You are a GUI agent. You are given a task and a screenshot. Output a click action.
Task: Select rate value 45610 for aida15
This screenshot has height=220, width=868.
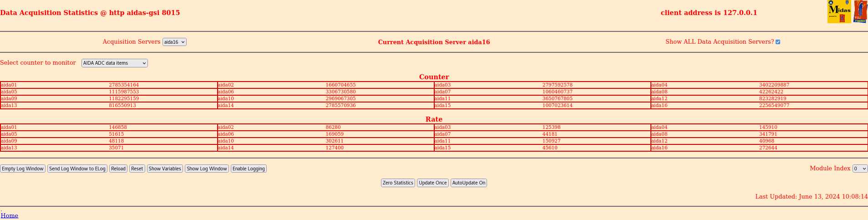tap(550, 148)
